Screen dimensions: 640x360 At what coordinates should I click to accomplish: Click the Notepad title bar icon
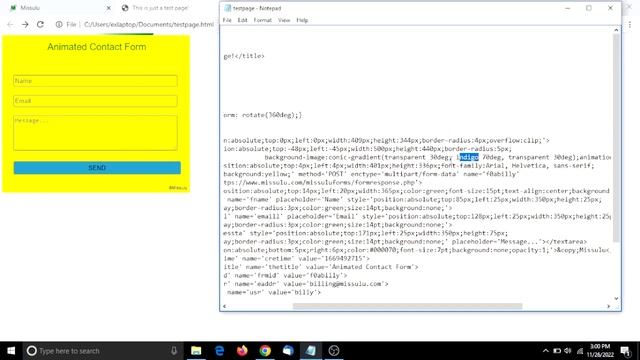(x=228, y=8)
